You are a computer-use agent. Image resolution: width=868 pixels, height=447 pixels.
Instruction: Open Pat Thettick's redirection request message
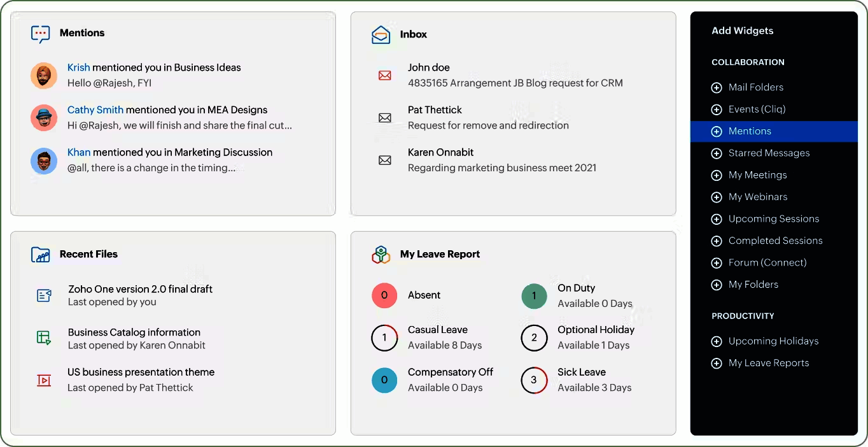(x=488, y=118)
